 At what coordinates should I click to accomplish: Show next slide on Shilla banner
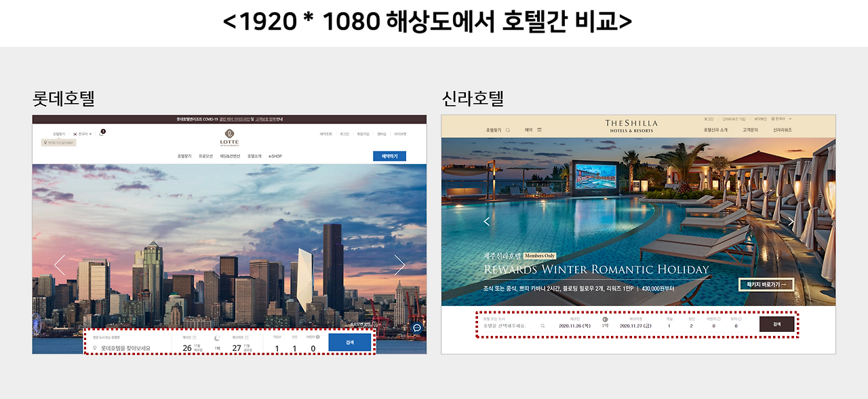[x=791, y=221]
